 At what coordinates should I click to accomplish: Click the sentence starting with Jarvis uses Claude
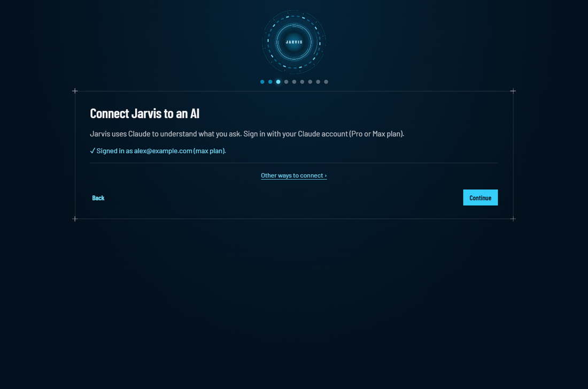tap(247, 134)
